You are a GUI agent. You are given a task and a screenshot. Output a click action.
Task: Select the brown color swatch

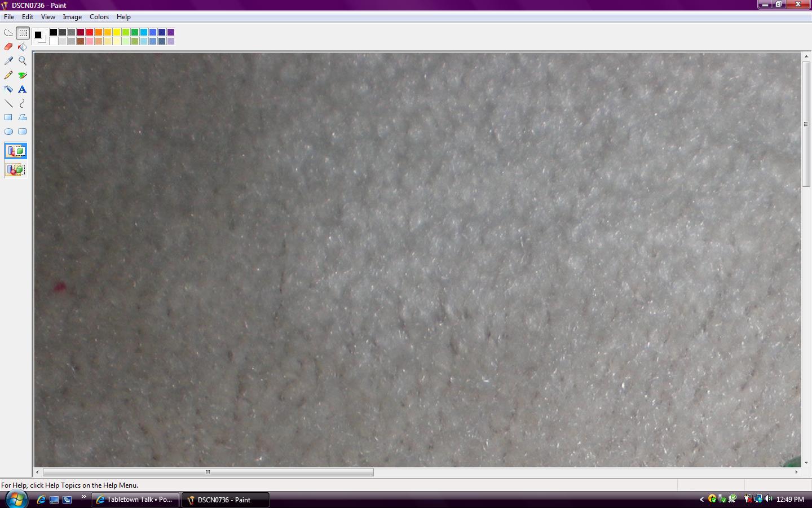coord(81,41)
